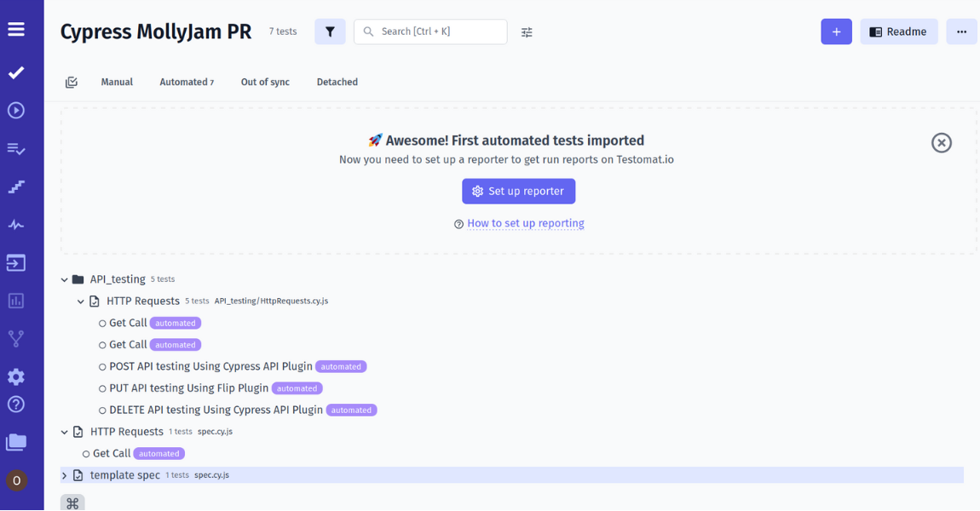980x511 pixels.
Task: Collapse the HTTP Requests spec.cy.js group
Action: tap(64, 431)
